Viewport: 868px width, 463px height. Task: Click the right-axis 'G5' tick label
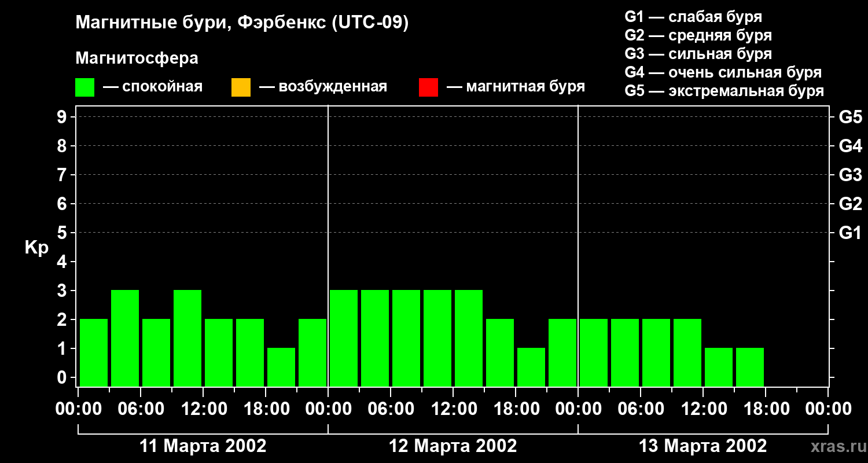click(x=851, y=117)
